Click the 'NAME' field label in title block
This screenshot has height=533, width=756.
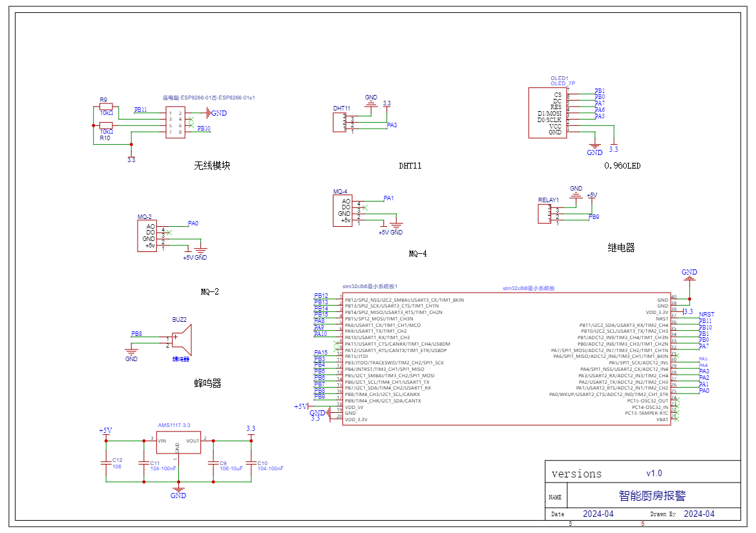(x=555, y=497)
